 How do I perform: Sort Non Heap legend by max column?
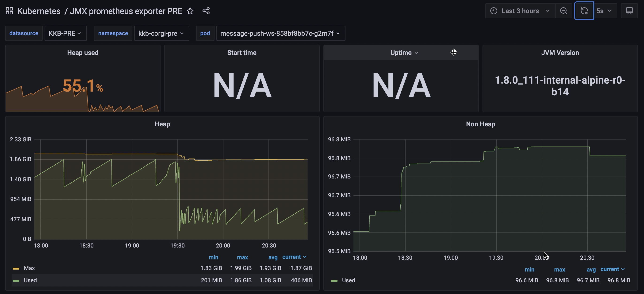(x=560, y=270)
